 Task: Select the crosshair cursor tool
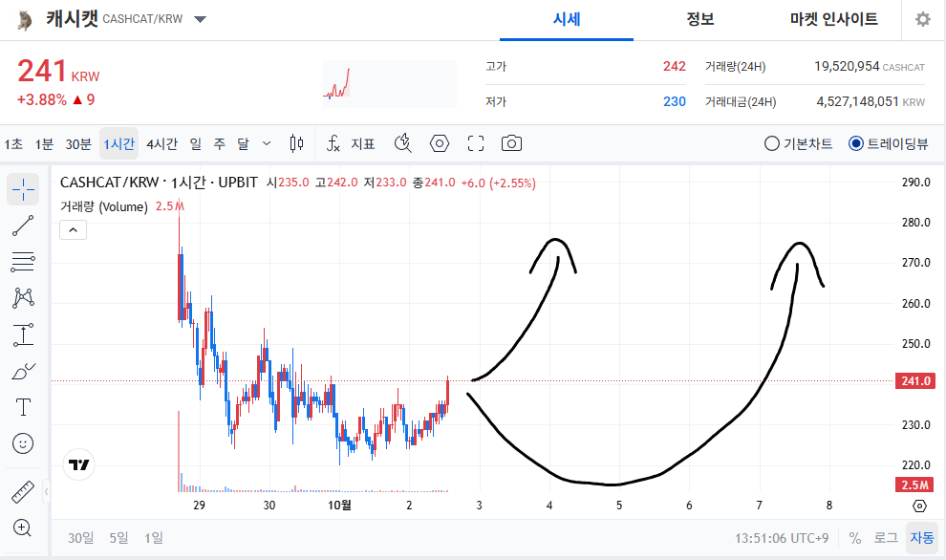23,189
